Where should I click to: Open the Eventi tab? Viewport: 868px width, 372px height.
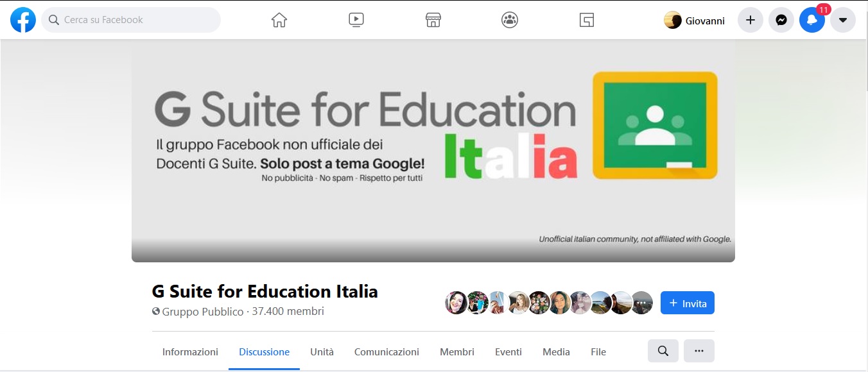pos(508,351)
